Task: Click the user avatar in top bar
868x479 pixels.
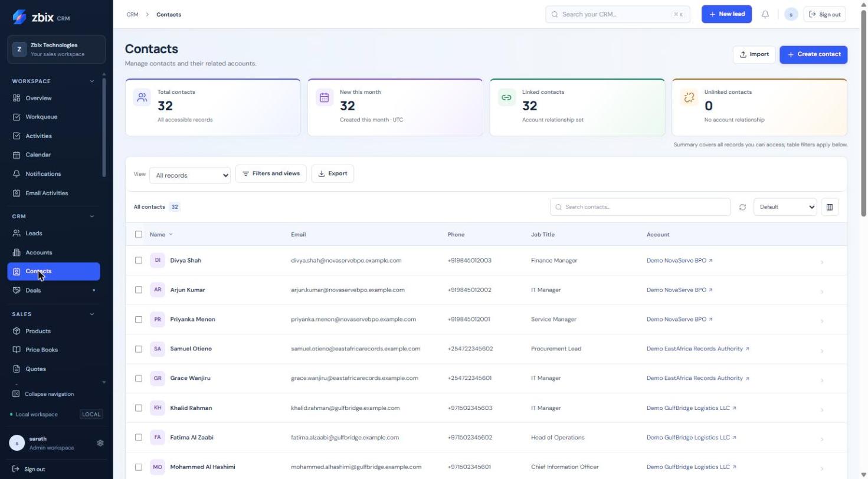Action: 791,14
